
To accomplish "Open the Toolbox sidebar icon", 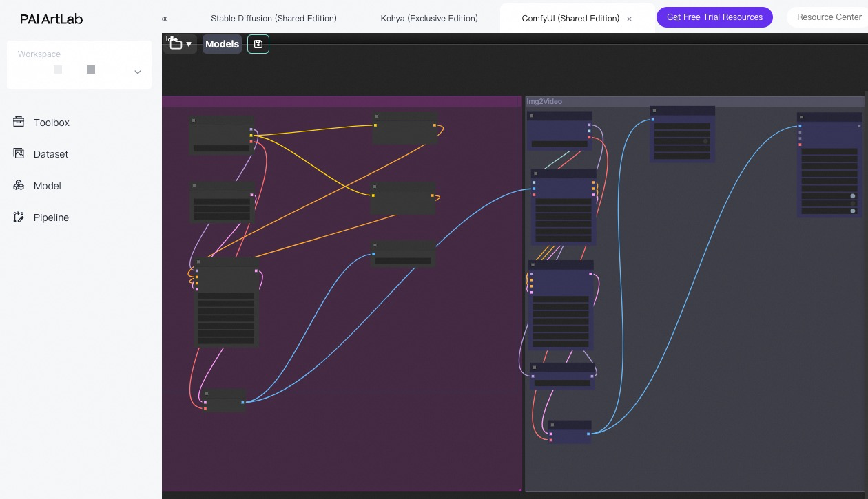I will pyautogui.click(x=19, y=122).
